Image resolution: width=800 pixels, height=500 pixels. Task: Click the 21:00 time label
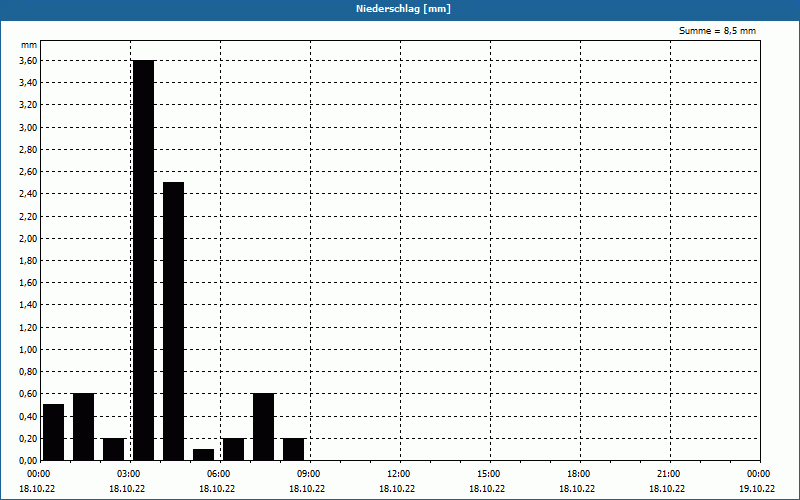click(x=669, y=474)
